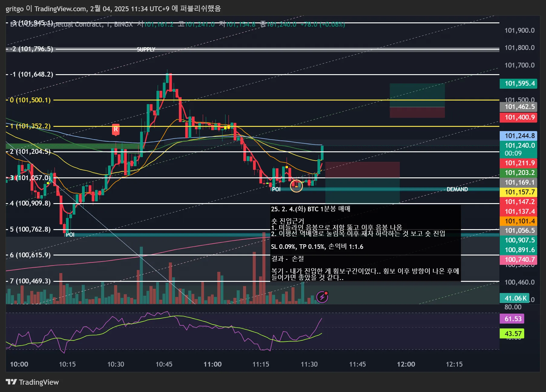Click the DEMAND zone label

pos(457,189)
